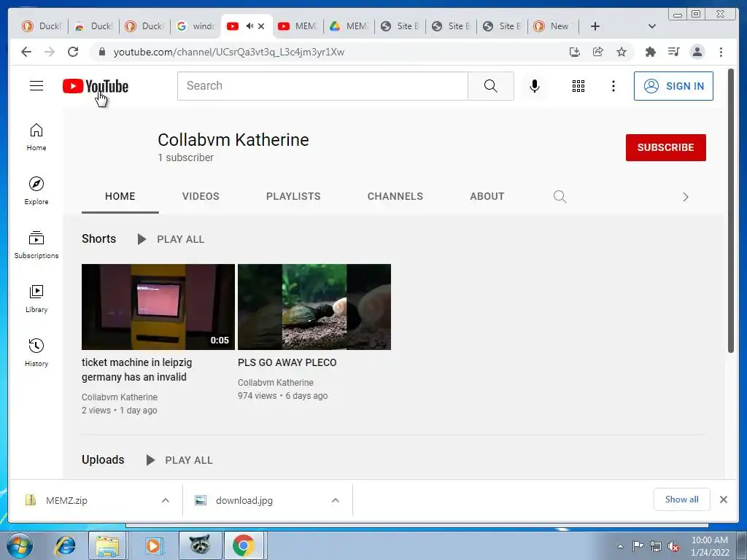Reload the page
This screenshot has width=747, height=560.
tap(73, 52)
